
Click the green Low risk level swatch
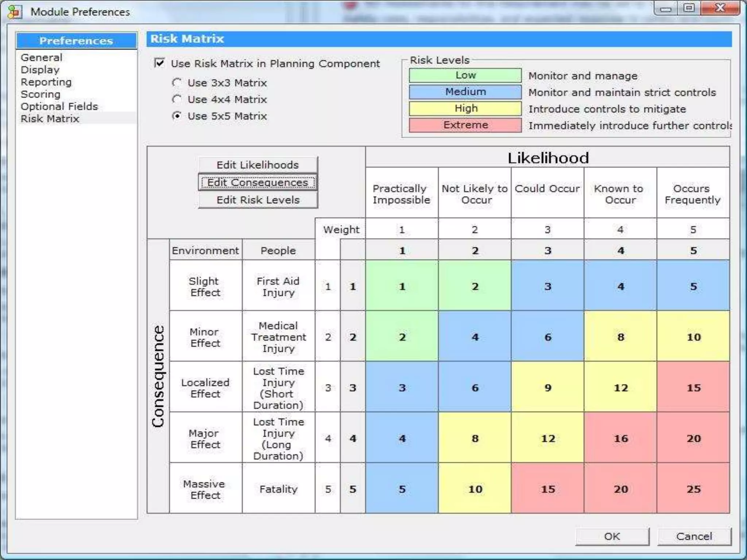pyautogui.click(x=465, y=75)
